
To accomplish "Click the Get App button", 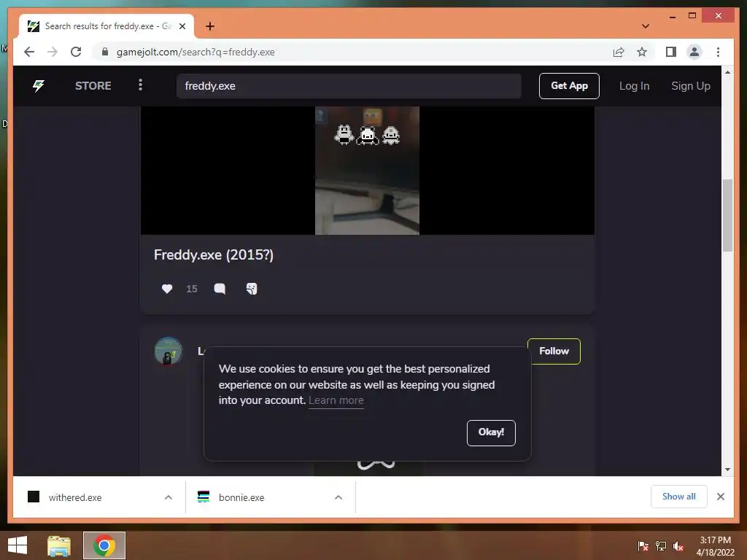I will pos(569,86).
